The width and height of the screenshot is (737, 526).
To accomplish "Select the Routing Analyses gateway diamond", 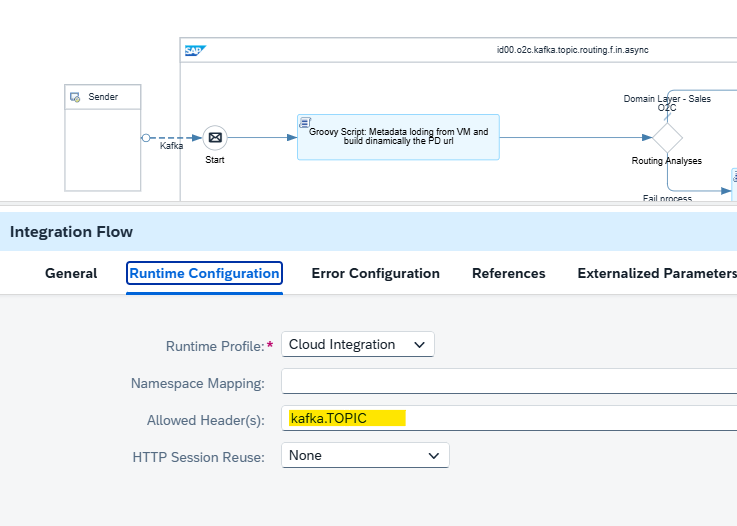I will [667, 138].
